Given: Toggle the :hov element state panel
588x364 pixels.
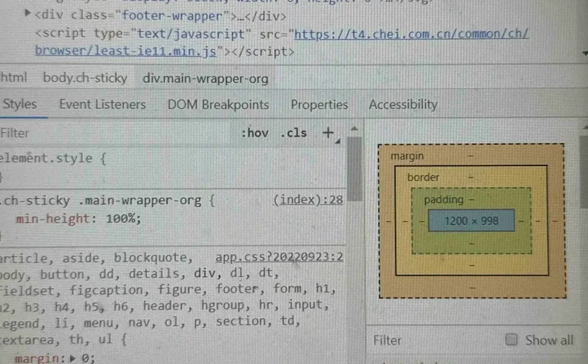Looking at the screenshot, I should click(x=255, y=133).
